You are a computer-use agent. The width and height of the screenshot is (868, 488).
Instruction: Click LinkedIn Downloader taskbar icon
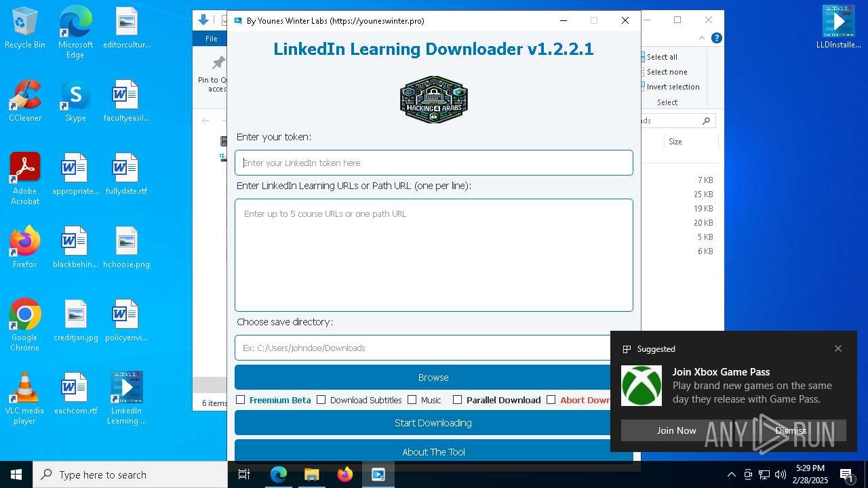point(378,474)
